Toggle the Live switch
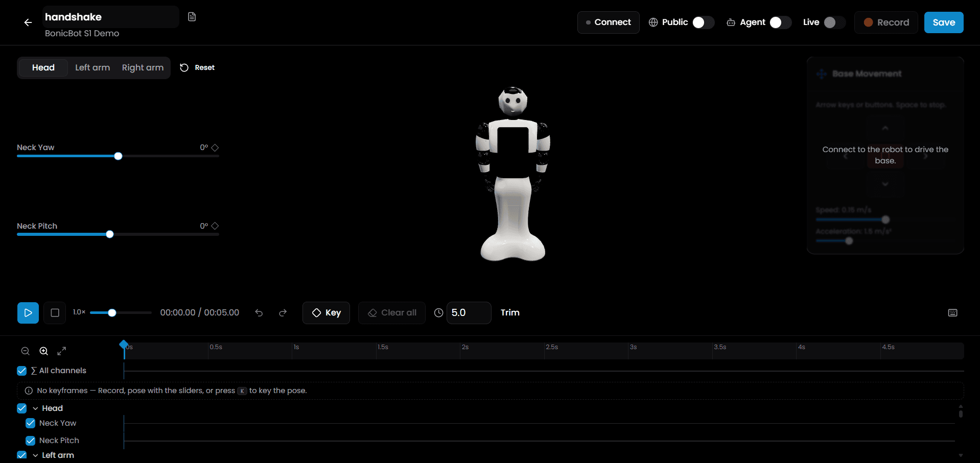Viewport: 980px width, 463px height. pos(834,22)
